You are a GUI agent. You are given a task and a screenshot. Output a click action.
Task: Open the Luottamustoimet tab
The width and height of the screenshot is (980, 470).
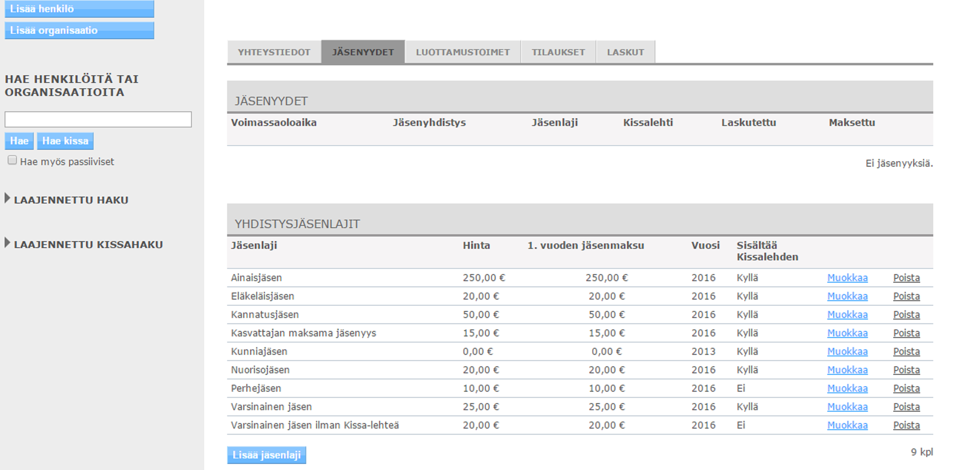click(463, 52)
